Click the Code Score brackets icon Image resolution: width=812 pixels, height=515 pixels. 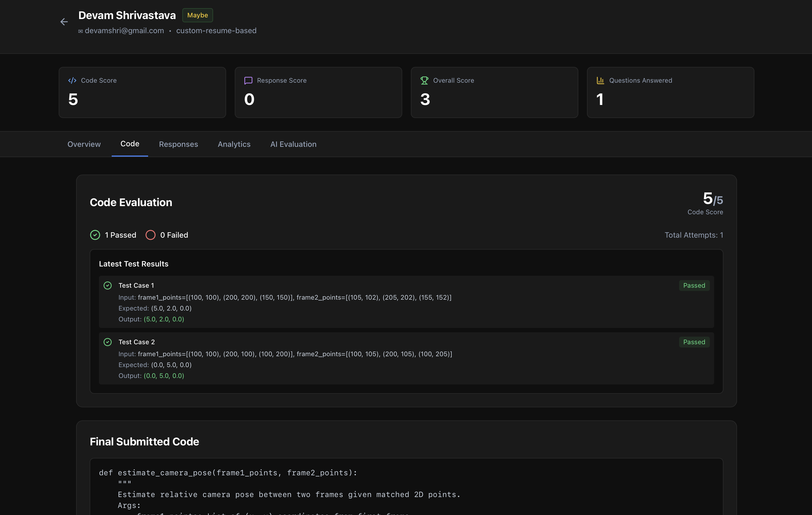[x=72, y=80]
